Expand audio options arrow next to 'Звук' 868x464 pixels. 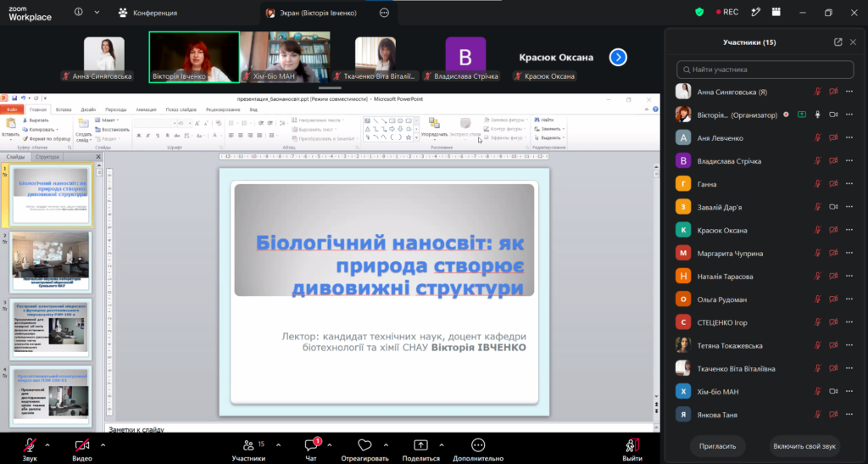point(47,445)
